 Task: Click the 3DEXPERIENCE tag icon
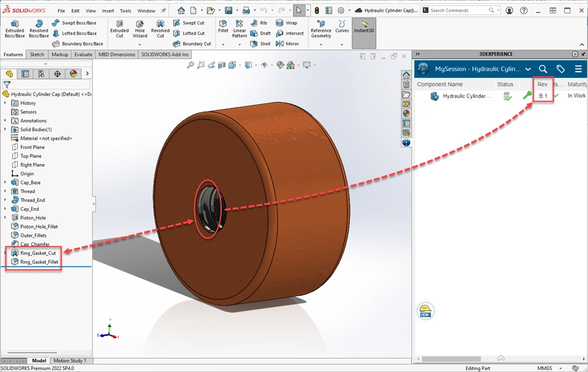click(560, 69)
